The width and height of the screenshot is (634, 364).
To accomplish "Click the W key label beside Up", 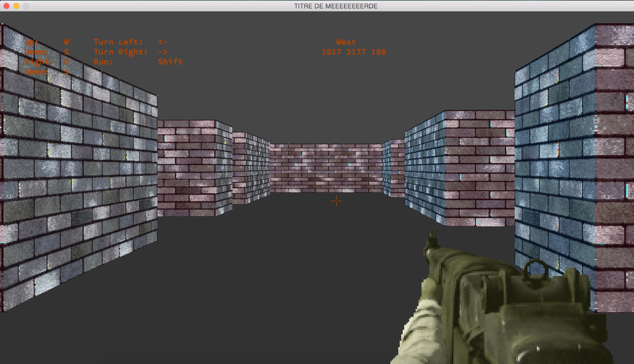I will pos(66,42).
